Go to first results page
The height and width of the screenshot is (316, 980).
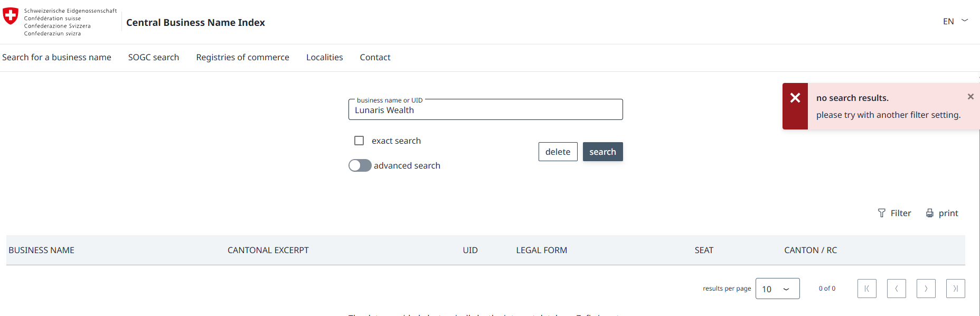click(866, 289)
